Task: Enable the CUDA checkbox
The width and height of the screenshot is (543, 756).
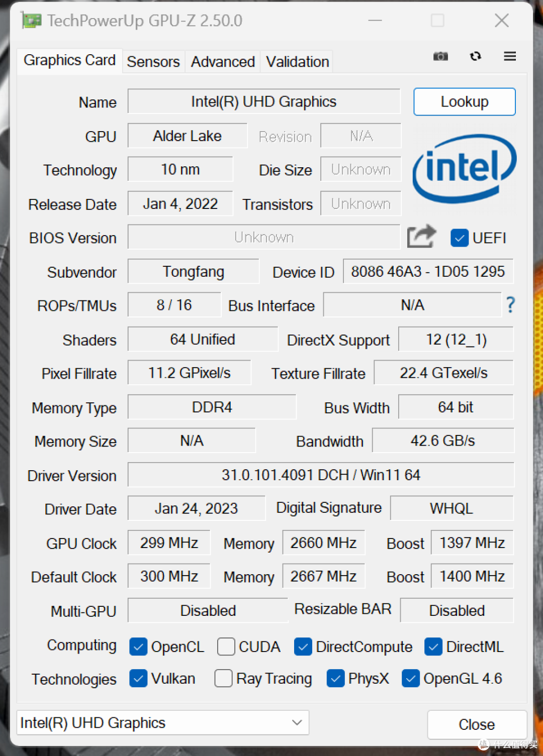Action: coord(226,646)
